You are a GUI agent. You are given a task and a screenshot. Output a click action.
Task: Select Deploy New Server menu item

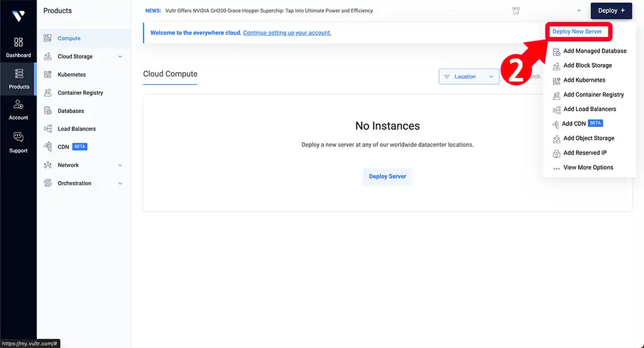pos(577,31)
